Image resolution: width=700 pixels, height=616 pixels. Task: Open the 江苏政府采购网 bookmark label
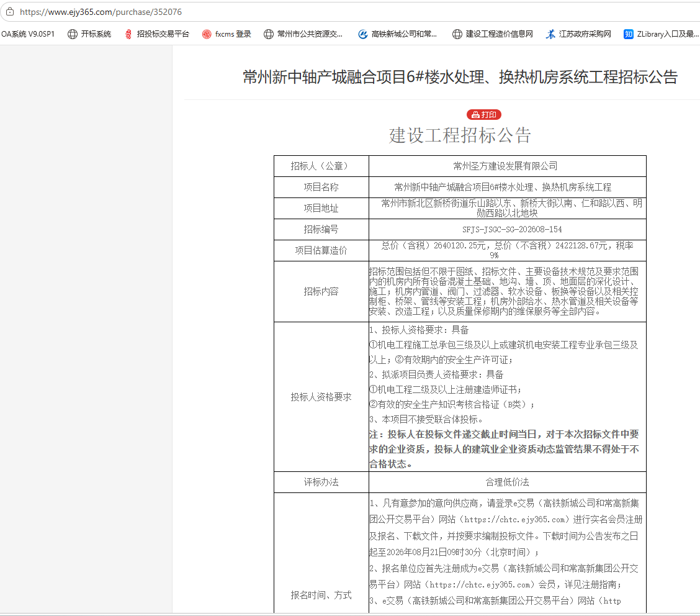click(x=585, y=34)
